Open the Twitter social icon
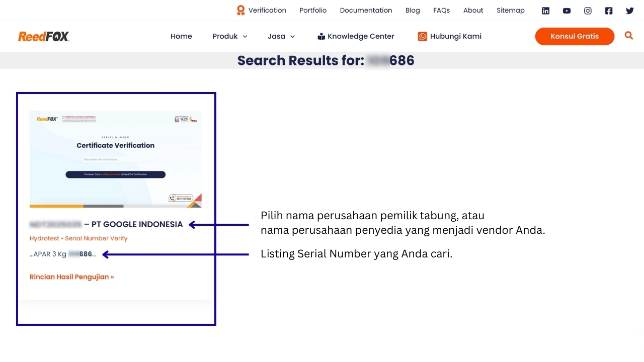644x362 pixels. (630, 11)
